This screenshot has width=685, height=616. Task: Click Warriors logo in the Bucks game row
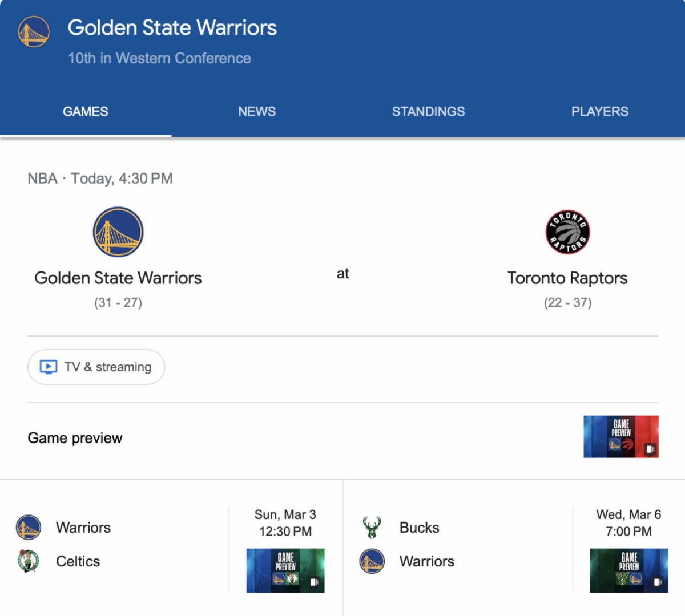pos(372,561)
